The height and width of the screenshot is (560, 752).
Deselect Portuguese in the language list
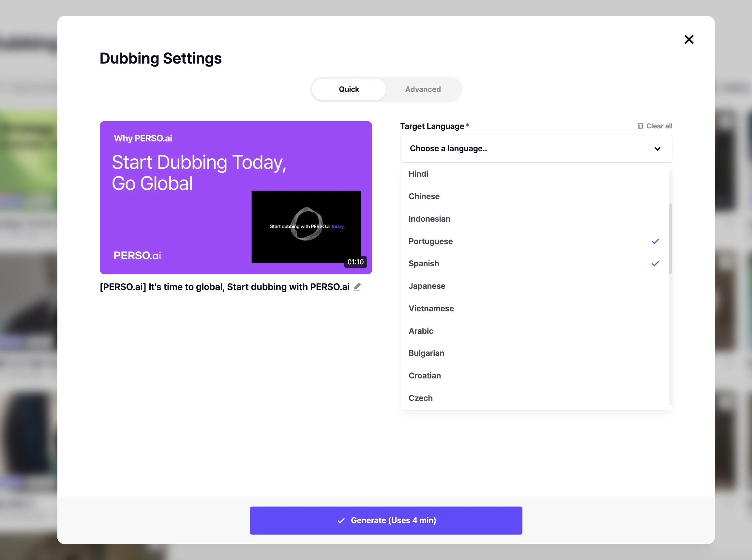pos(430,241)
